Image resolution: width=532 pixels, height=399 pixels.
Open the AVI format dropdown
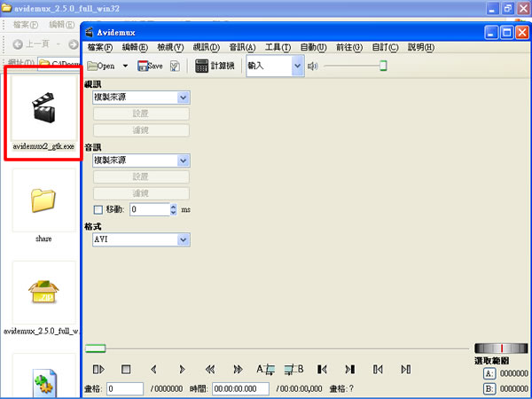point(141,240)
